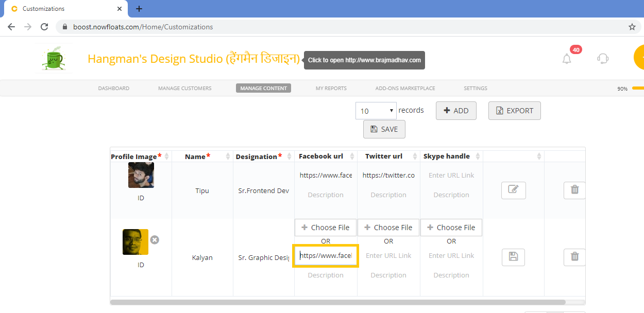Screen dimensions: 644x313
Task: Click the Sr. Graphic Desig designation field
Action: click(x=263, y=257)
